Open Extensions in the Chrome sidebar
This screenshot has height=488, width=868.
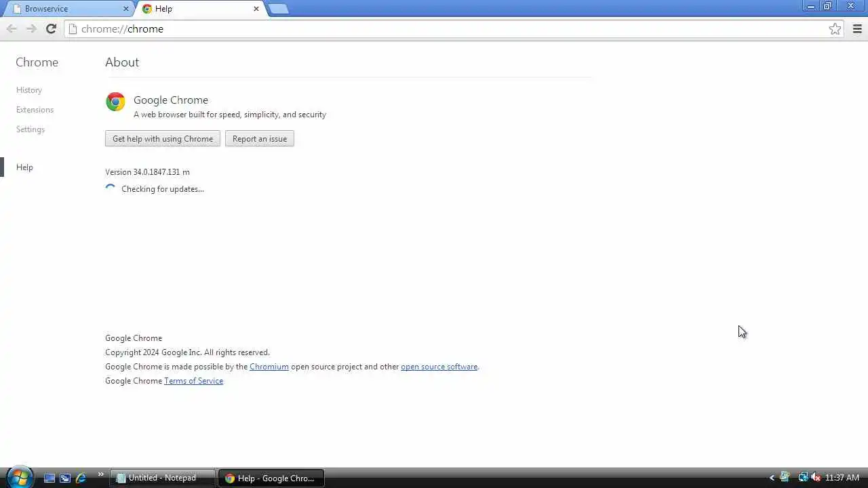35,109
